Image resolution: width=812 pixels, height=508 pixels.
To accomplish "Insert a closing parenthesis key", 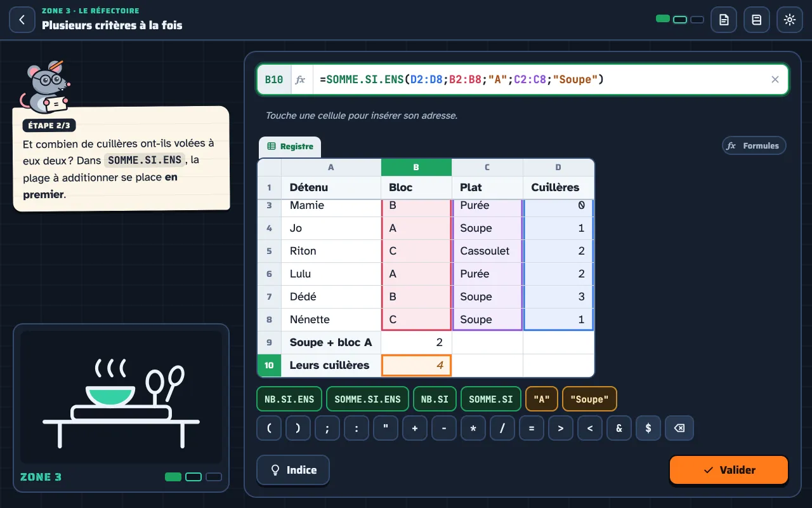I will coord(298,428).
